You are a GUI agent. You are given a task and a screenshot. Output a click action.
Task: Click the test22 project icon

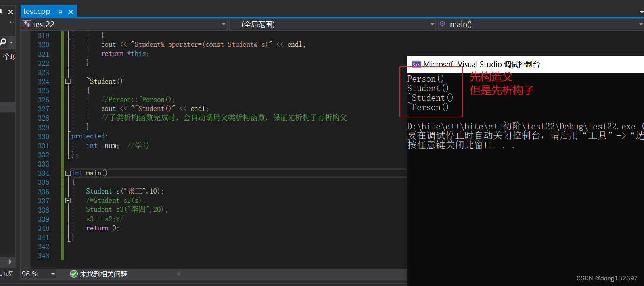27,24
